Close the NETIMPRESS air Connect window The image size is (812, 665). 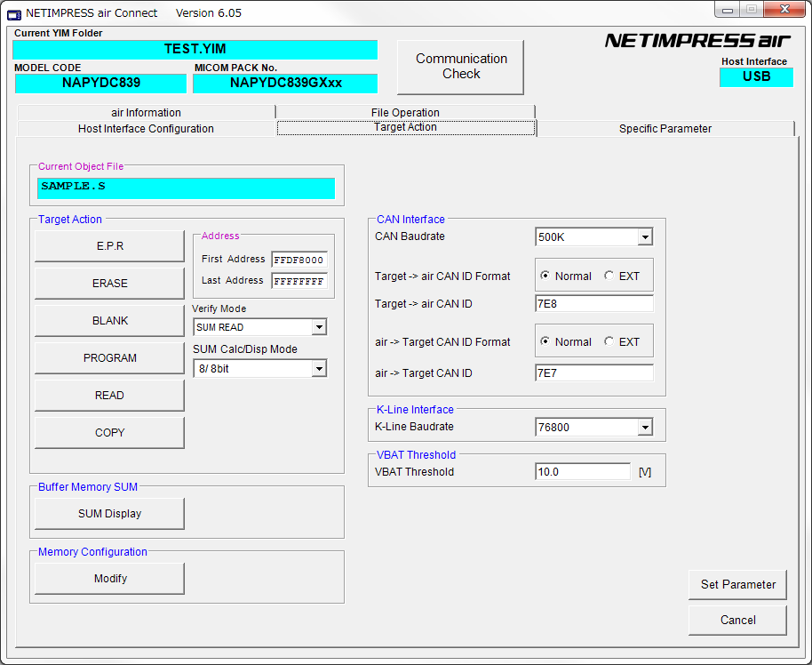click(x=784, y=10)
